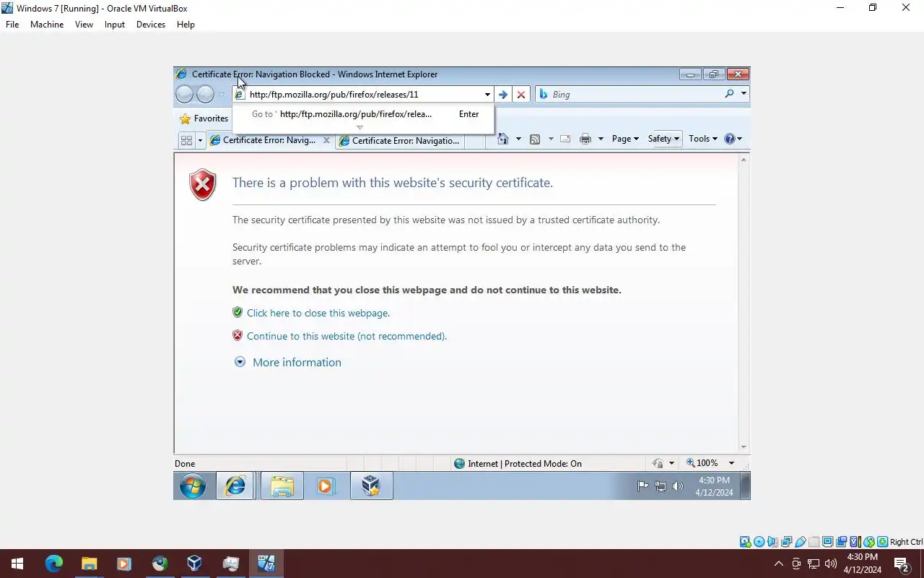Click 'Click here to close this webpage' link
The image size is (924, 578).
click(318, 313)
